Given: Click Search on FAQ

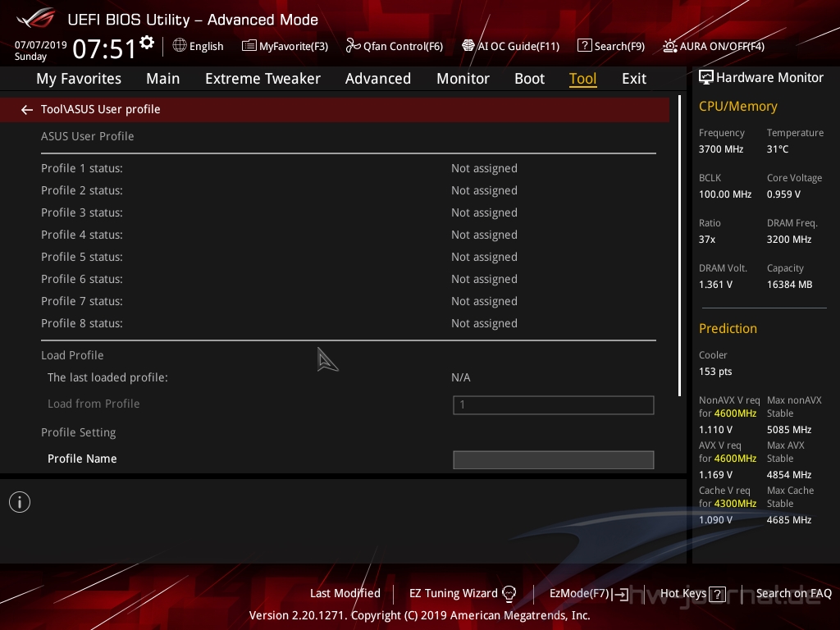Looking at the screenshot, I should pyautogui.click(x=793, y=594).
